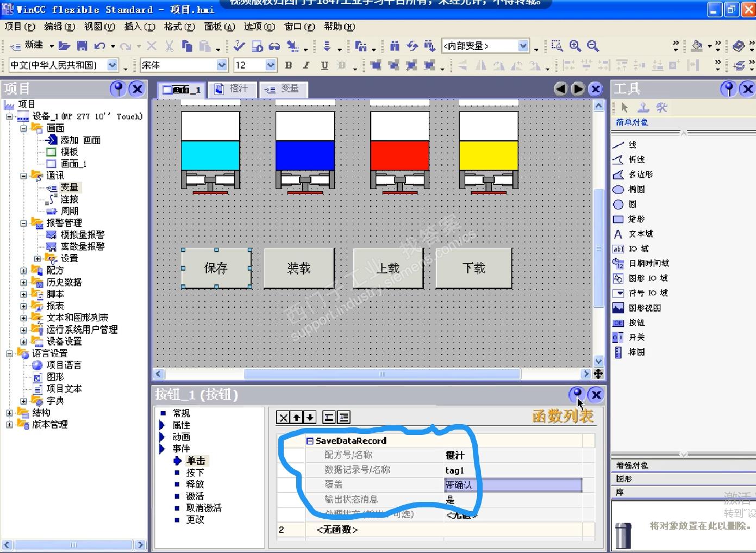Image resolution: width=756 pixels, height=553 pixels.
Task: Pin the toolbox (工具) panel
Action: 729,89
